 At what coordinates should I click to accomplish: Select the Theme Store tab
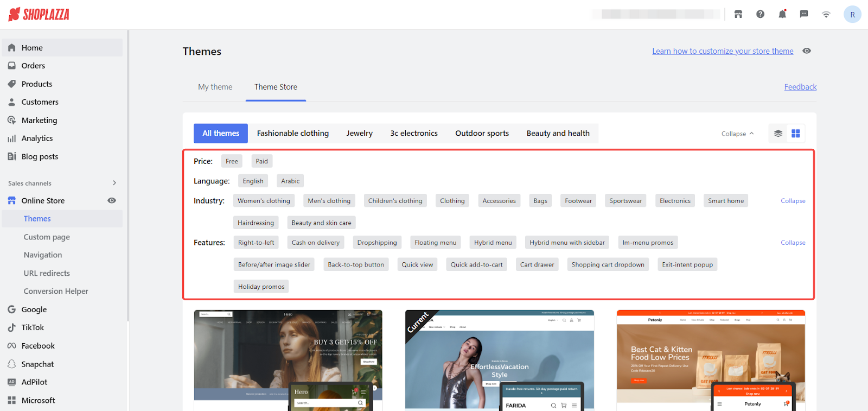coord(276,87)
